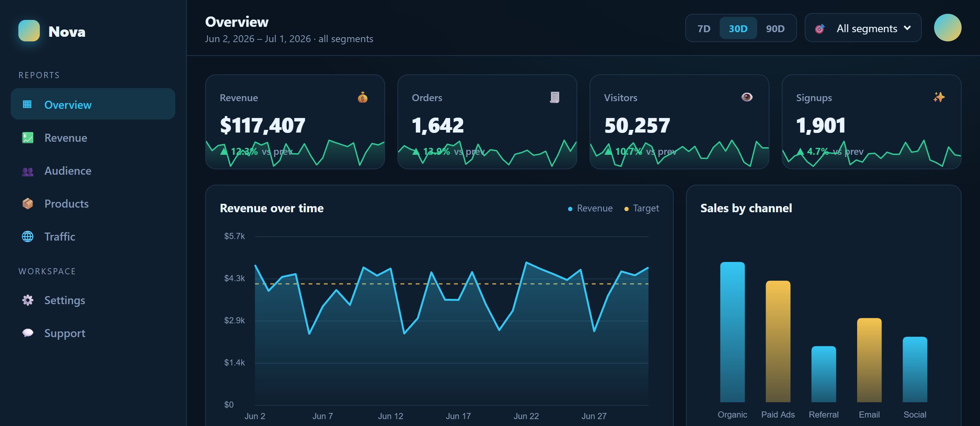980x426 pixels.
Task: Click the receipt icon on Orders card
Action: (x=555, y=97)
